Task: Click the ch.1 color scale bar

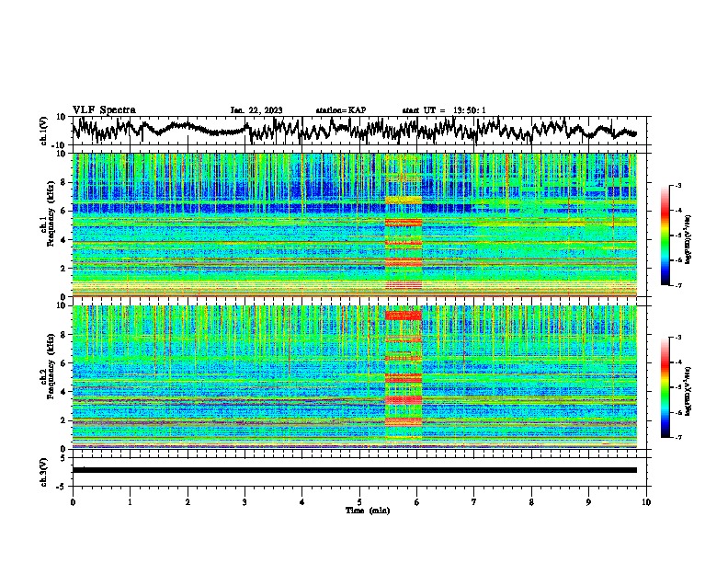Action: pyautogui.click(x=665, y=236)
